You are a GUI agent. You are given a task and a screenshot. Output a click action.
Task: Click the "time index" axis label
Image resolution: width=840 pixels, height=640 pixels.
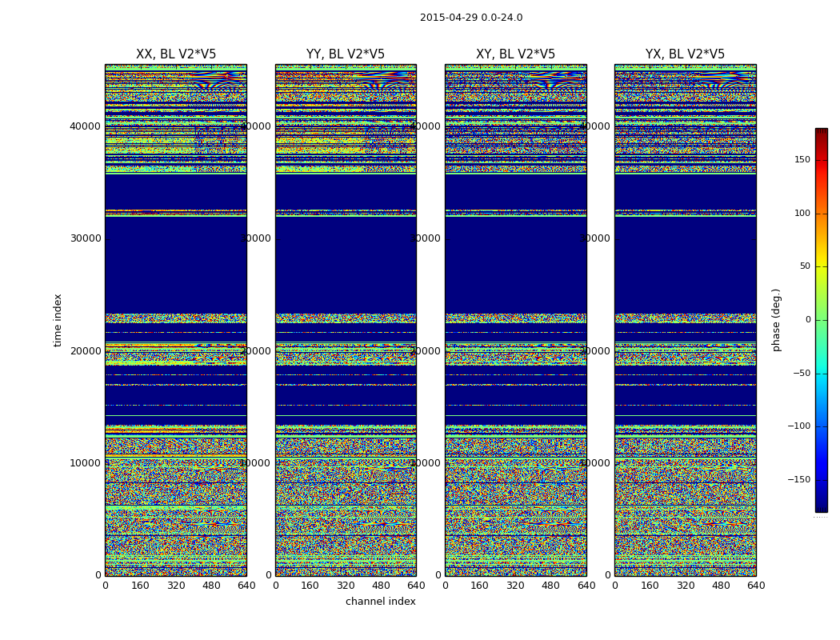point(58,320)
